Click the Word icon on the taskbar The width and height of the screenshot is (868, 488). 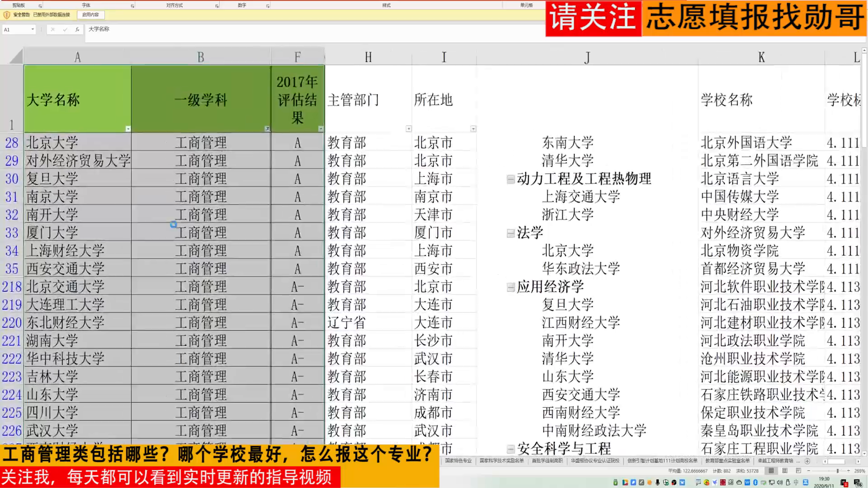747,483
